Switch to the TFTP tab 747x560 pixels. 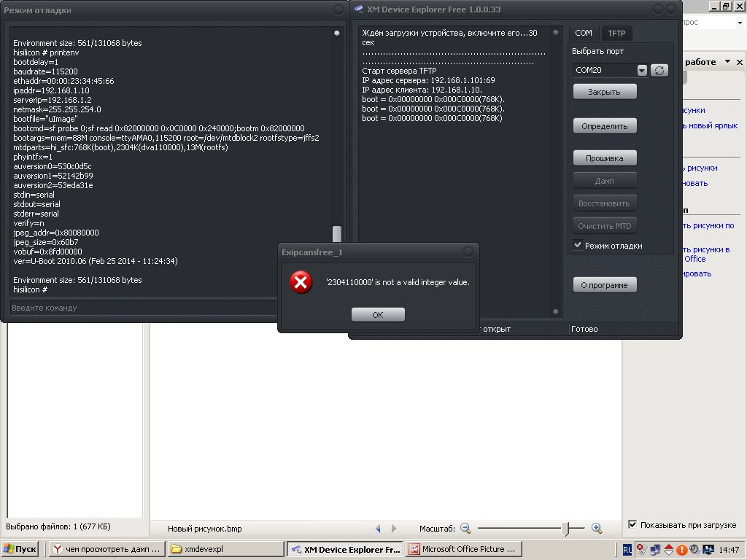616,34
